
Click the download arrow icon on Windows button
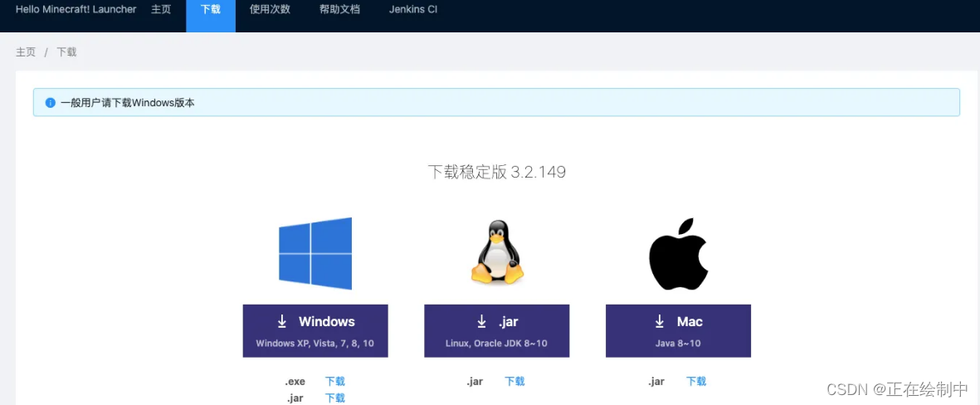282,321
